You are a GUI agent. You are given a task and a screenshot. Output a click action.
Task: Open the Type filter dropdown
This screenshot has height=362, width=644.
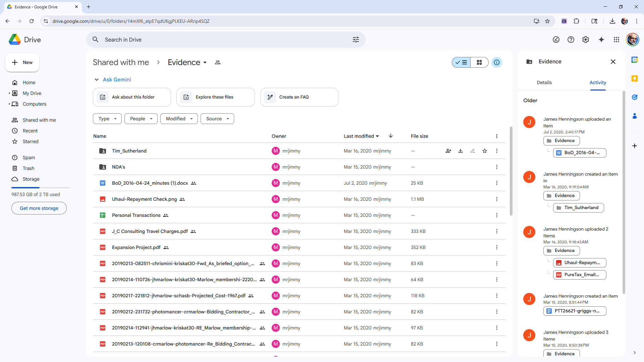tap(107, 119)
